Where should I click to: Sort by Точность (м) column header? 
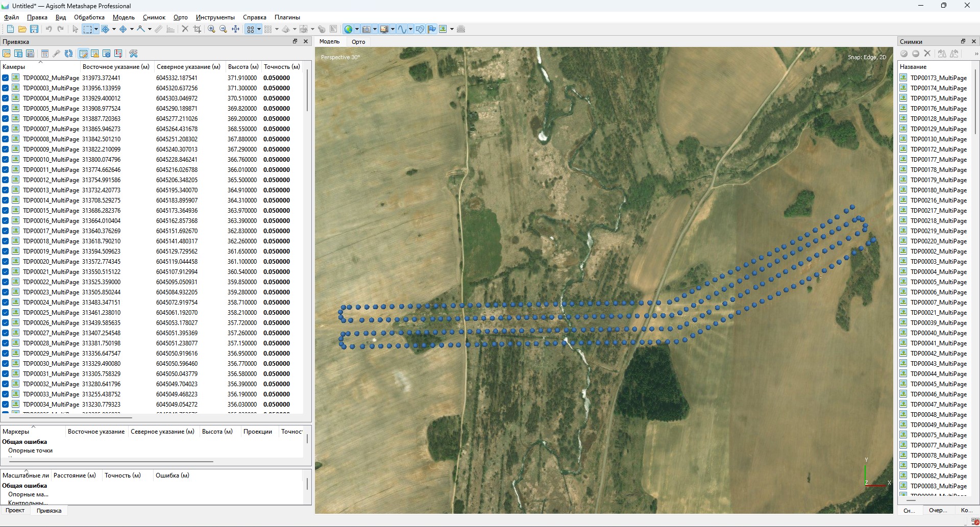[x=282, y=67]
